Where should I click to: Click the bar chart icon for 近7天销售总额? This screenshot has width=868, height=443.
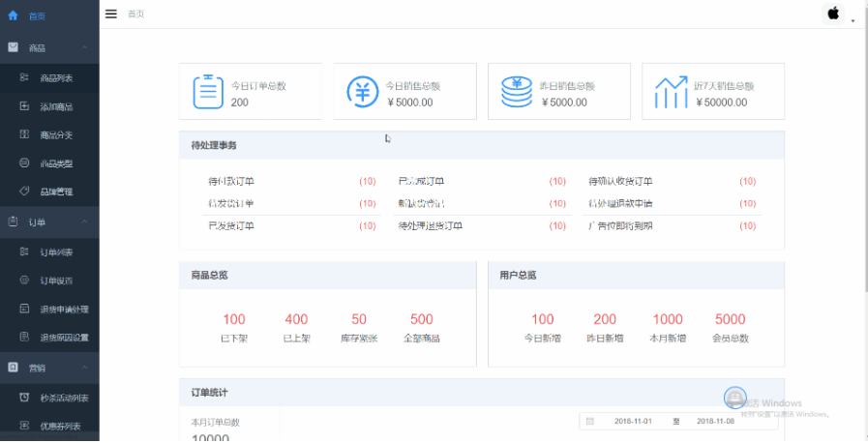[x=671, y=92]
